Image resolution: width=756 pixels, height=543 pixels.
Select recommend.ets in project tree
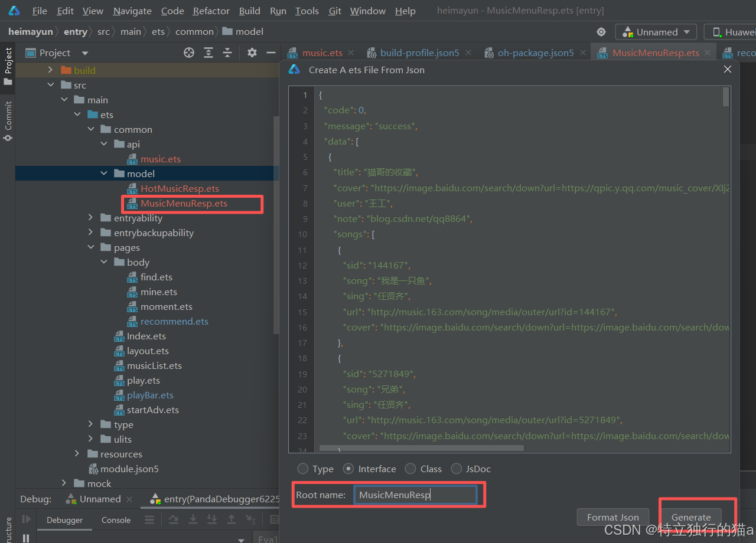click(x=174, y=321)
